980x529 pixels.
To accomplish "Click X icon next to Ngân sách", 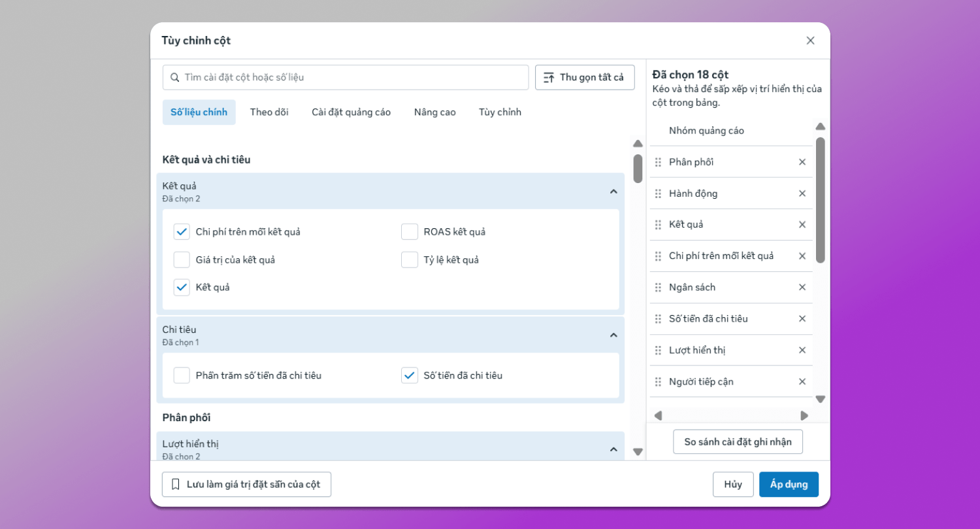I will click(x=802, y=287).
